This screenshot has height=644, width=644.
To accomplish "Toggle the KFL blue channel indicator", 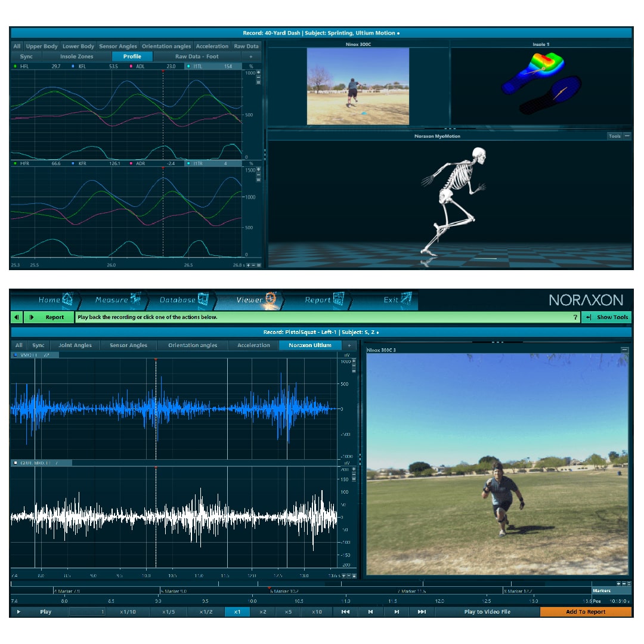I will [73, 66].
